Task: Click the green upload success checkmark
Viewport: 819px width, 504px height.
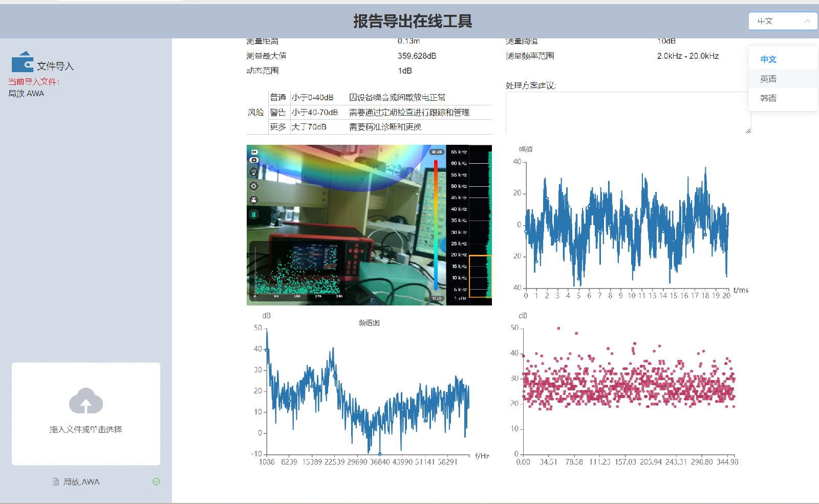Action: click(x=157, y=481)
